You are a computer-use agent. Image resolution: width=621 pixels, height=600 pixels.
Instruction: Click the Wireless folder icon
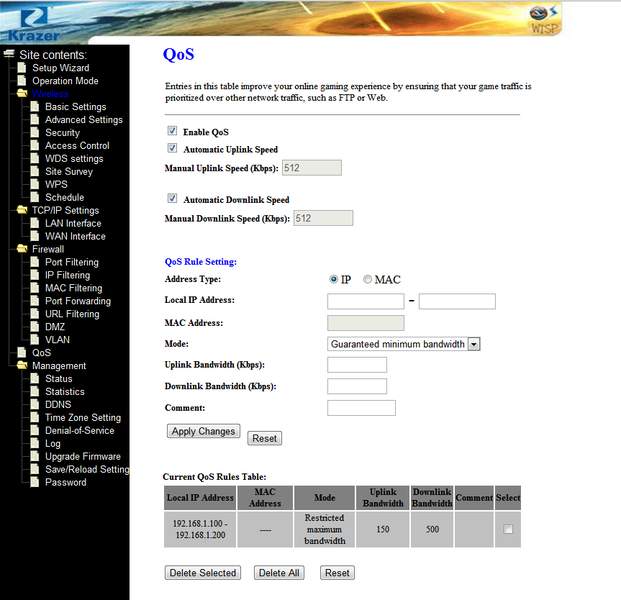(22, 93)
